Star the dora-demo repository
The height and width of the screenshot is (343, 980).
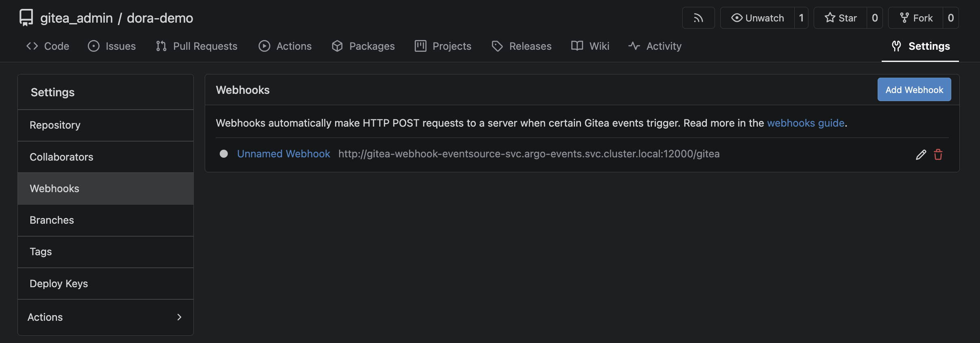(x=840, y=18)
